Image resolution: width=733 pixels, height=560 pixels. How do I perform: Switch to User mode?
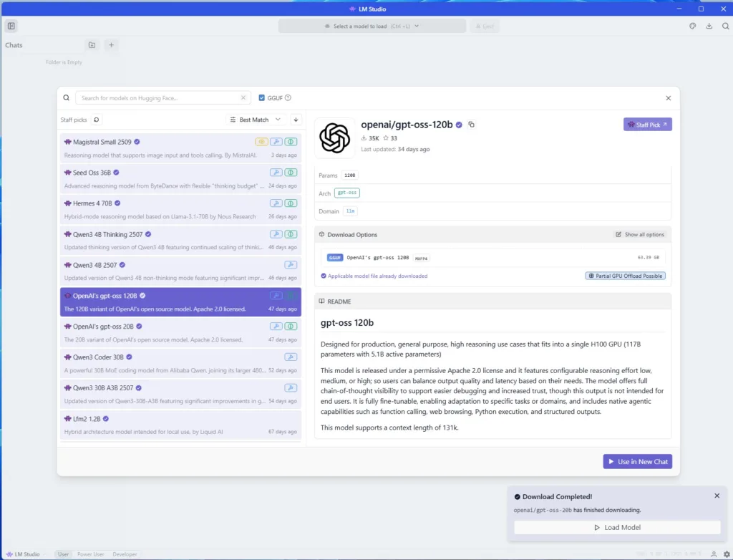coord(63,554)
